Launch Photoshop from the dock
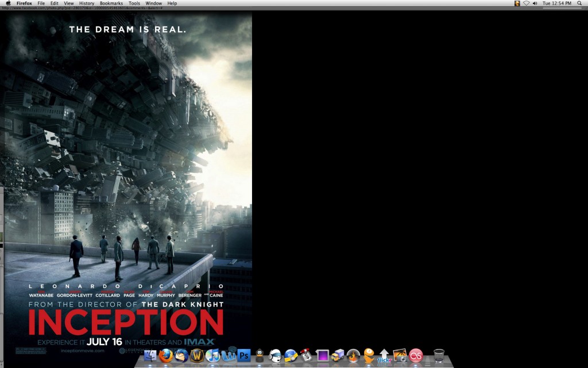Viewport: 588px width, 368px height. (243, 355)
